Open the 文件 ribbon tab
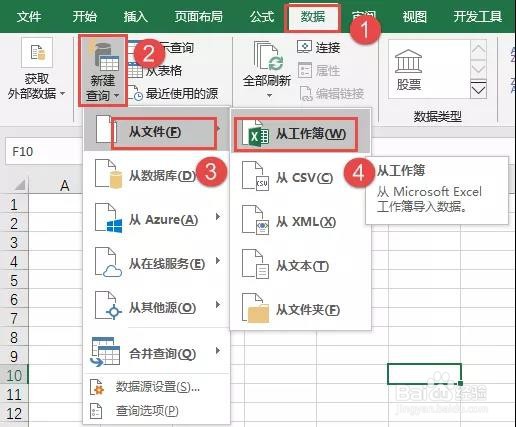Image resolution: width=516 pixels, height=427 pixels. click(29, 16)
